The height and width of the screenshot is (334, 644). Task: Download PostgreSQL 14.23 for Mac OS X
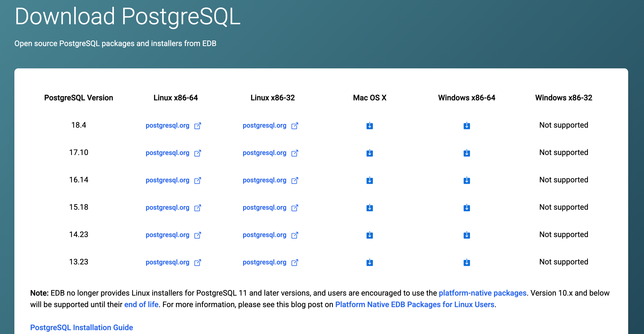pyautogui.click(x=369, y=235)
